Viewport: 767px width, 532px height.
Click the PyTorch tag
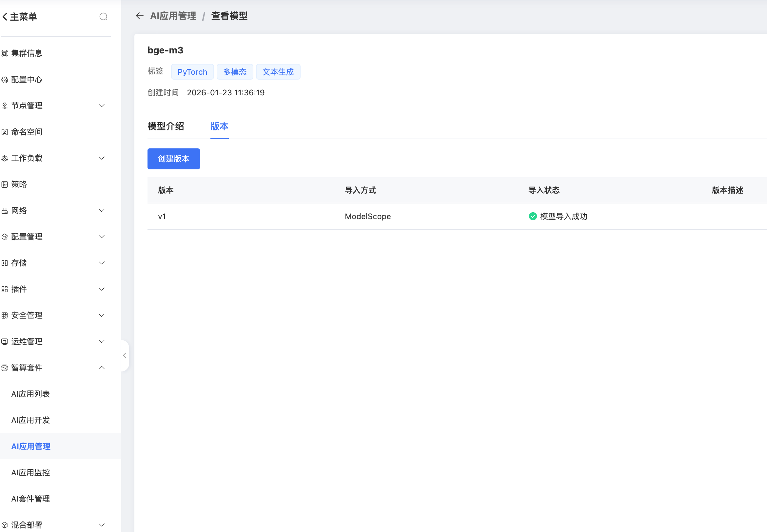click(x=192, y=72)
